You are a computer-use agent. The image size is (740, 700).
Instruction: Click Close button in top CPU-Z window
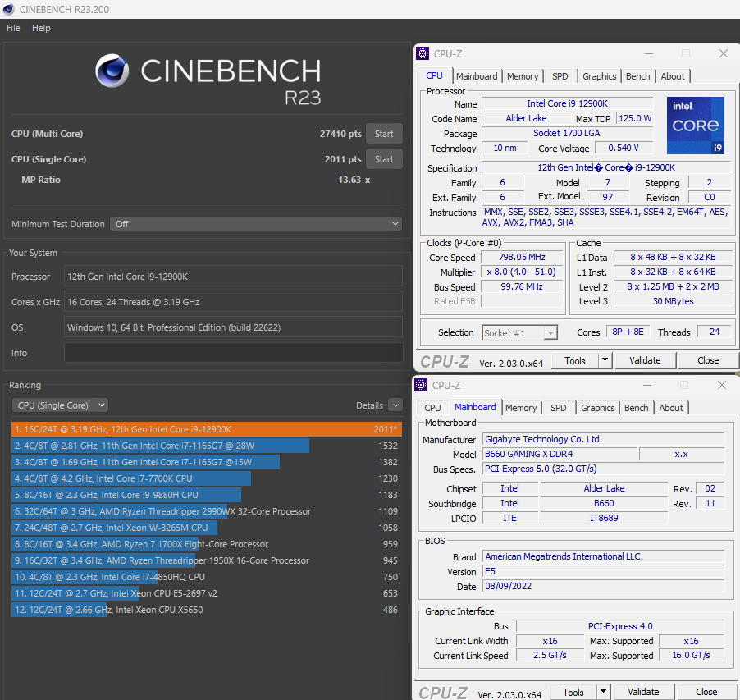tap(708, 360)
